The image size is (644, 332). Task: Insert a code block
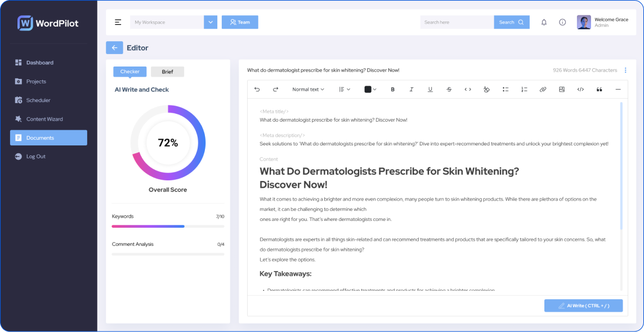click(580, 88)
